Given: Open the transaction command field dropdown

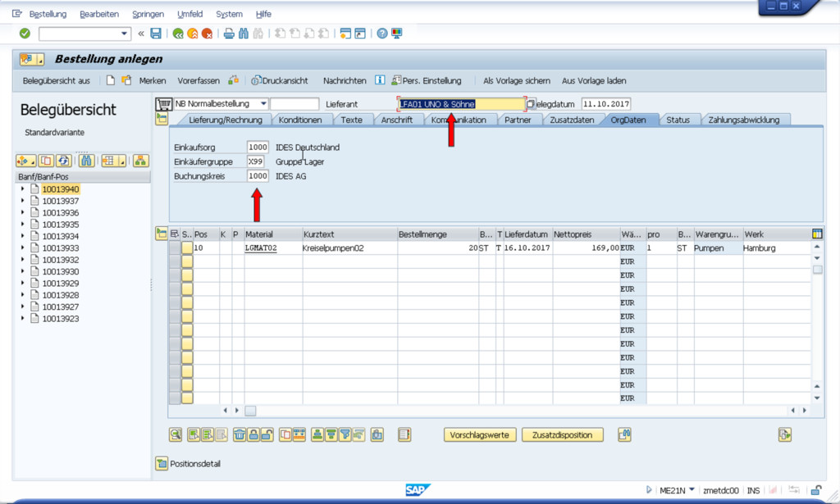Looking at the screenshot, I should coord(125,34).
